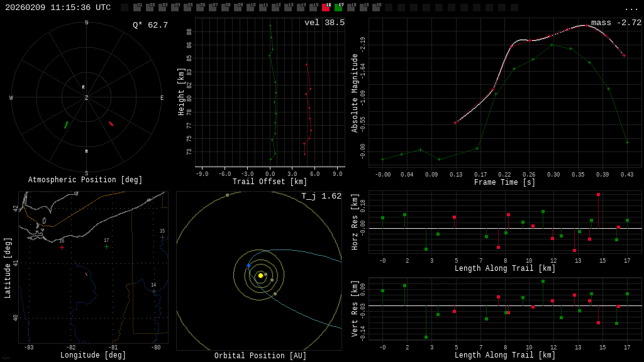This screenshot has width=644, height=362.
Task: Select station square 09
Action: 238,8
